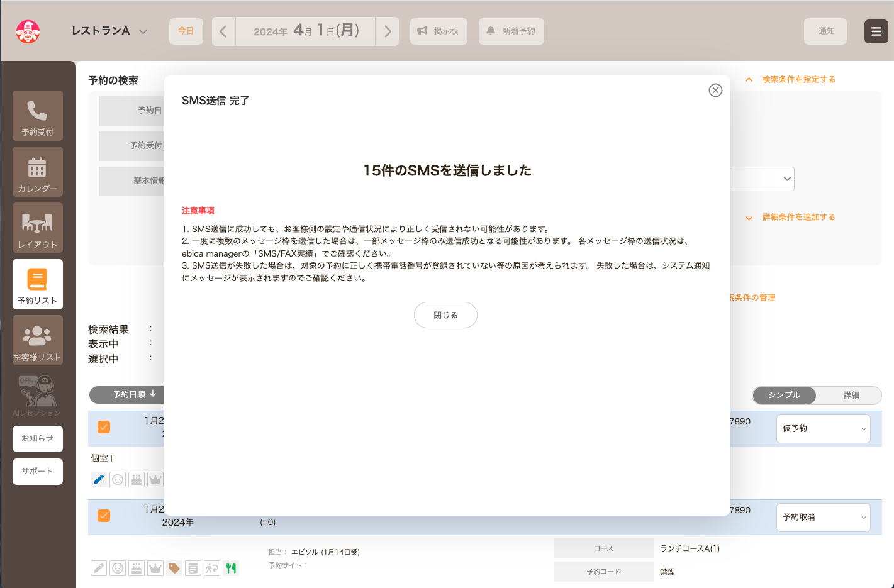Click gray pencil icon in 予約取消 row
This screenshot has height=588, width=894.
tap(99, 569)
